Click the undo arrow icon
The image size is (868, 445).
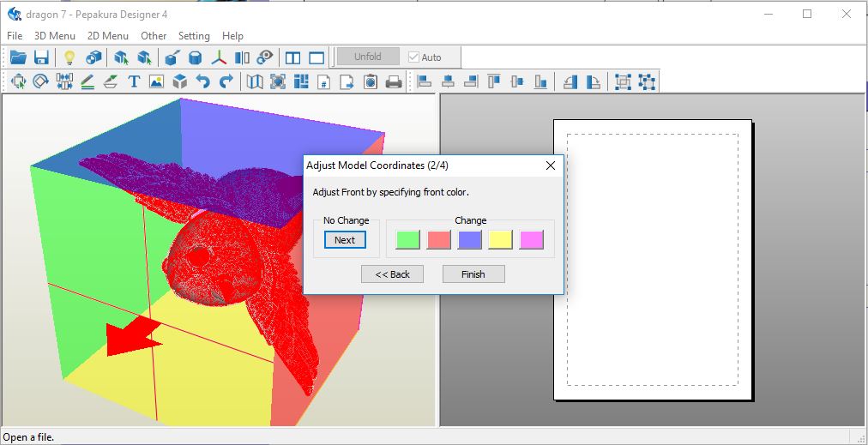203,82
